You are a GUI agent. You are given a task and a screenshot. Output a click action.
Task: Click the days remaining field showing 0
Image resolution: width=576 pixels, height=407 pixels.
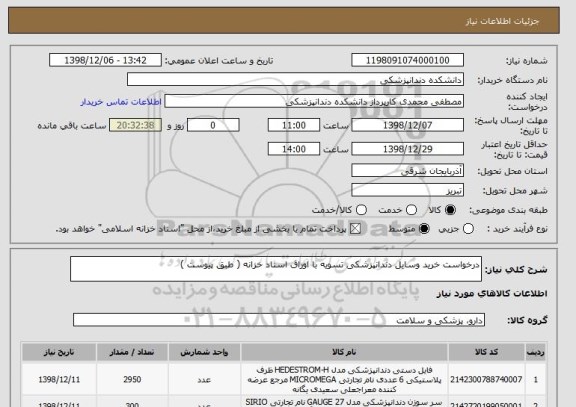coord(213,125)
